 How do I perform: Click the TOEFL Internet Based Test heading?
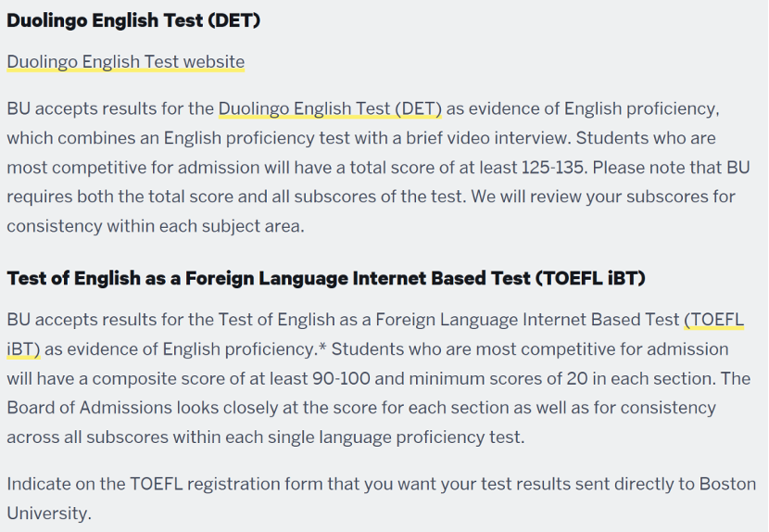tap(326, 278)
